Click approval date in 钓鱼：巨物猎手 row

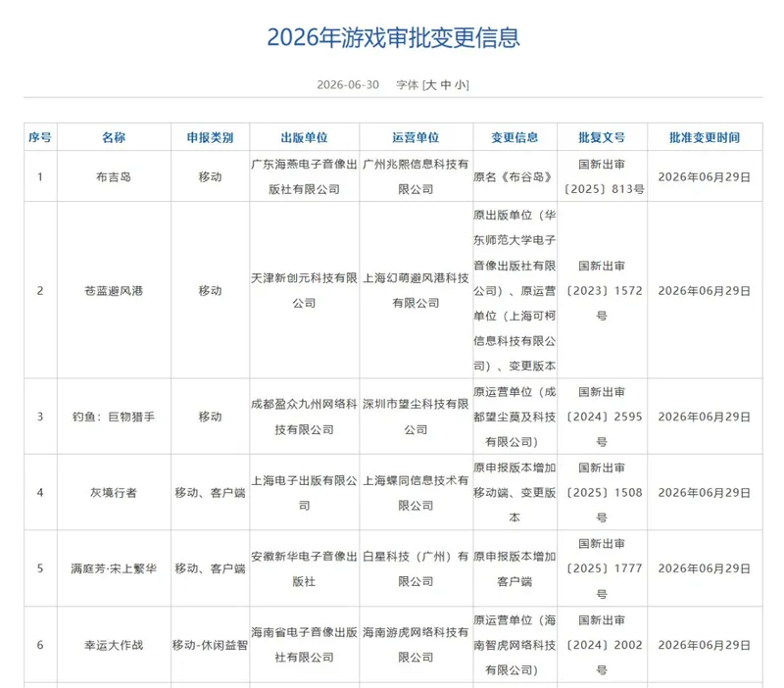coord(705,417)
